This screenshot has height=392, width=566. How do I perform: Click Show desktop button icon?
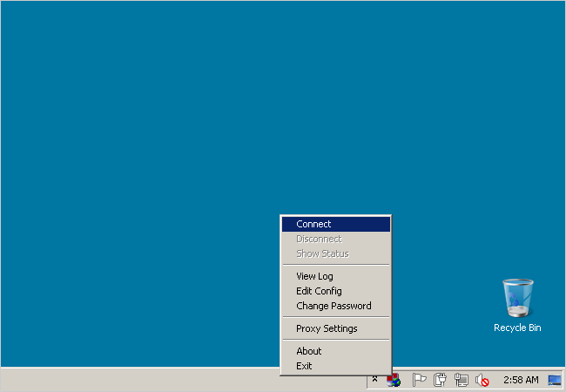(x=555, y=380)
